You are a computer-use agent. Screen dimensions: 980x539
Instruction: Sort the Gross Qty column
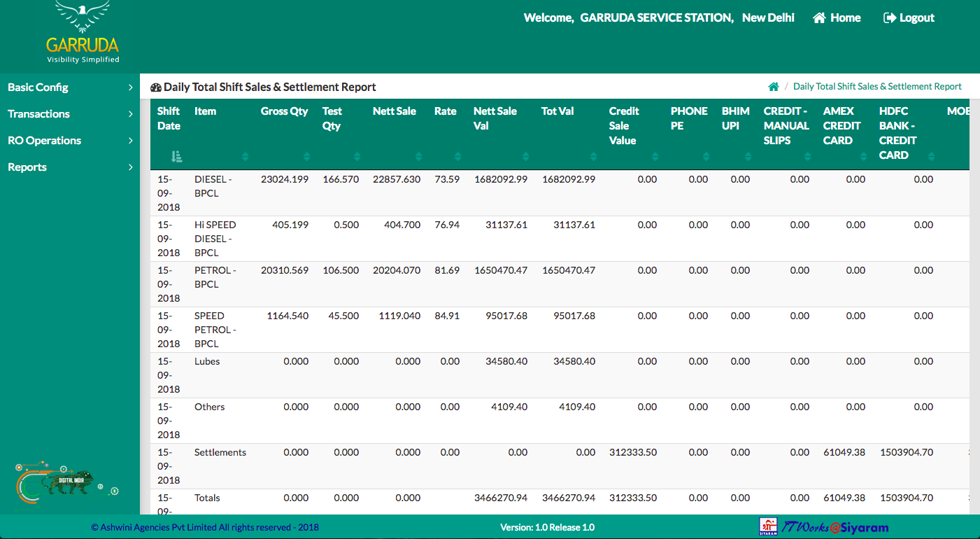coord(306,156)
